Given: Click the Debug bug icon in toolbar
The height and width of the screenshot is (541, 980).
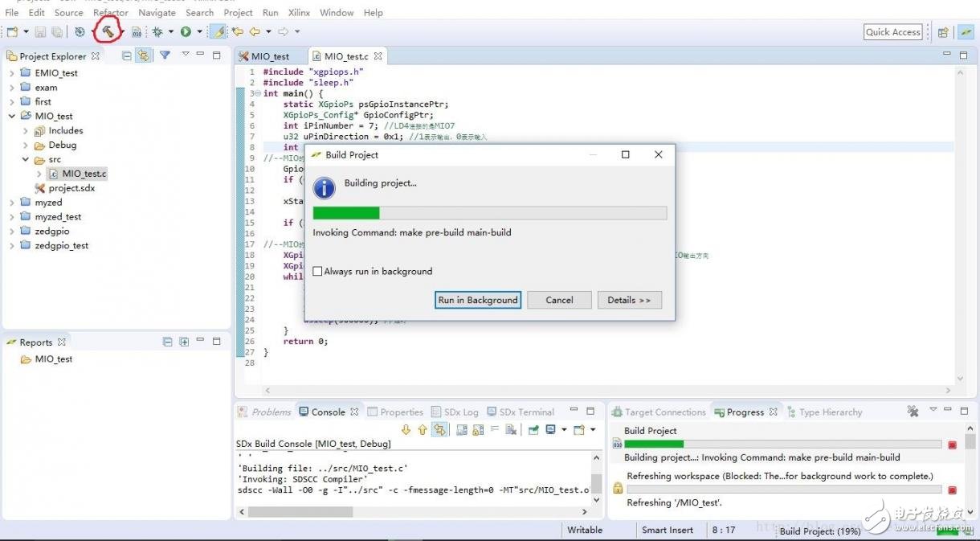Looking at the screenshot, I should click(x=157, y=31).
